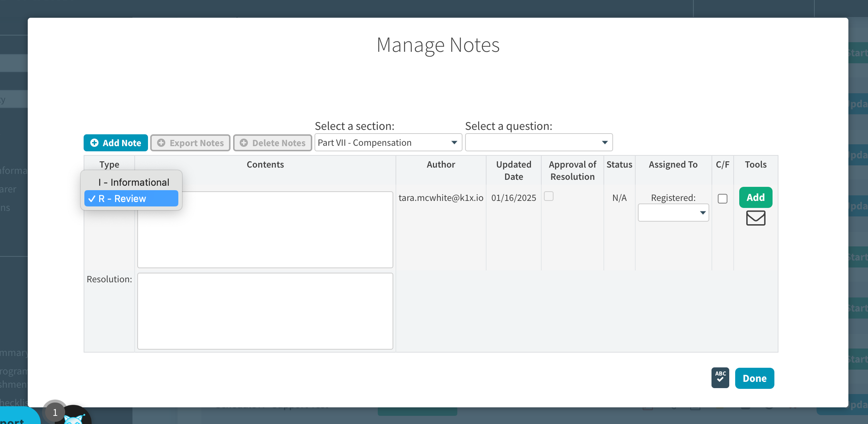Expand the Registered assignee dropdown
The height and width of the screenshot is (424, 868).
[673, 213]
